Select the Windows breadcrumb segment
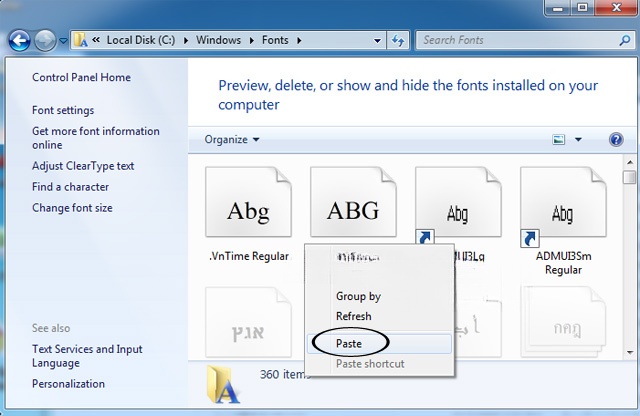 [x=218, y=40]
